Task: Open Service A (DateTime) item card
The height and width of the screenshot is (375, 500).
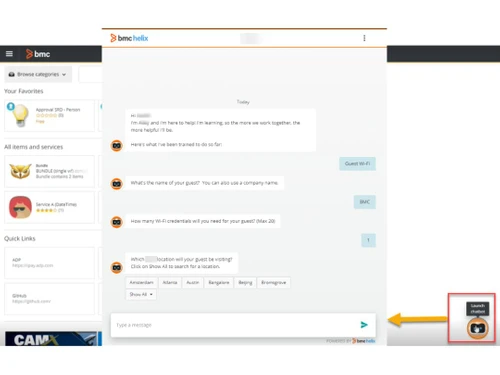Action: 49,207
